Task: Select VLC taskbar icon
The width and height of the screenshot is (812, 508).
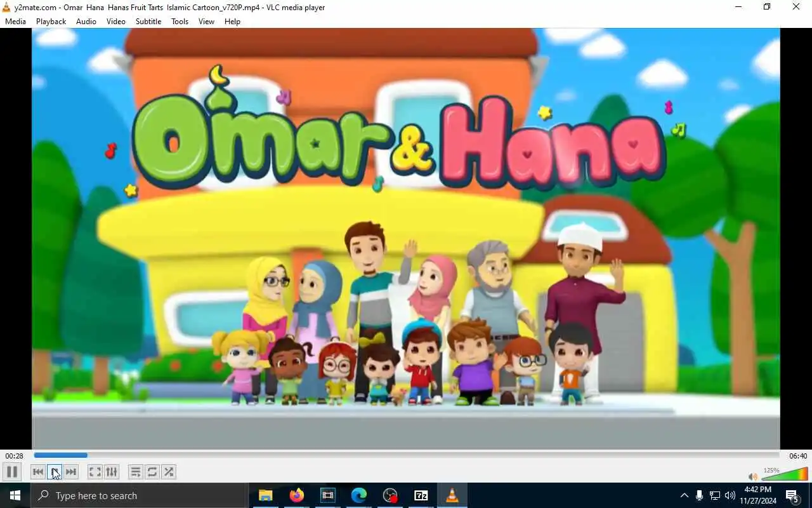Action: click(x=452, y=495)
